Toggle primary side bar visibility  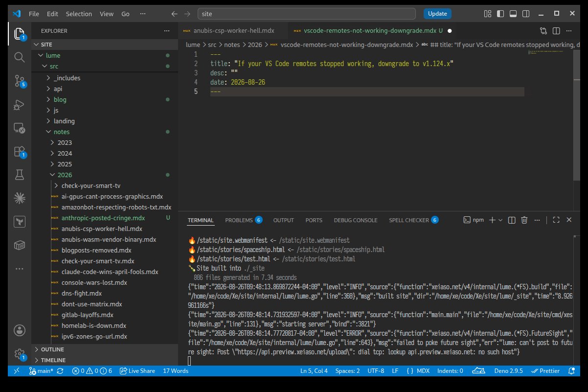coord(500,14)
